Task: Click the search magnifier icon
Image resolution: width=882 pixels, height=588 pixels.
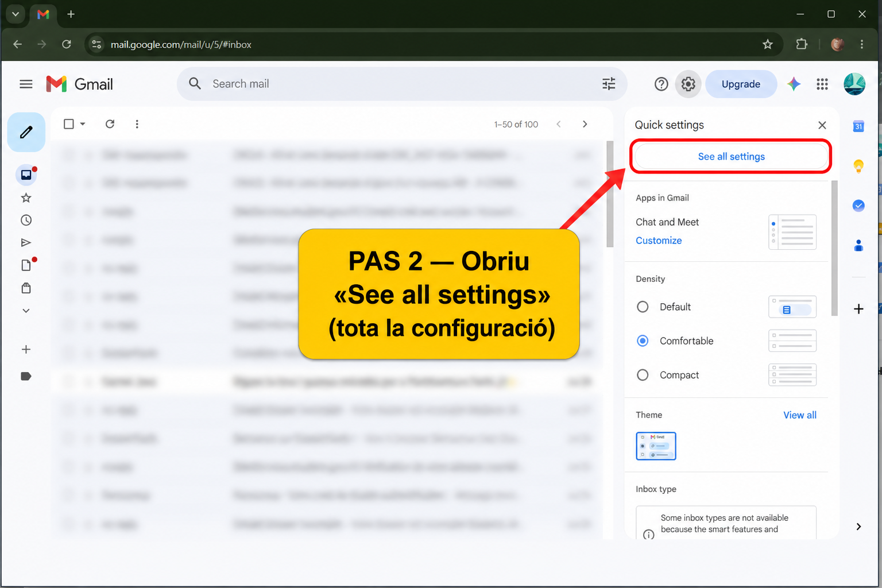Action: click(195, 84)
